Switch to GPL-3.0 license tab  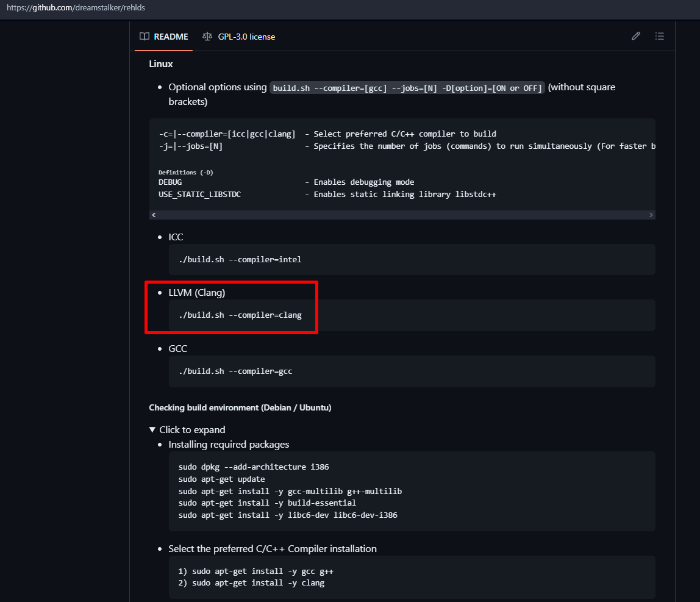[239, 37]
